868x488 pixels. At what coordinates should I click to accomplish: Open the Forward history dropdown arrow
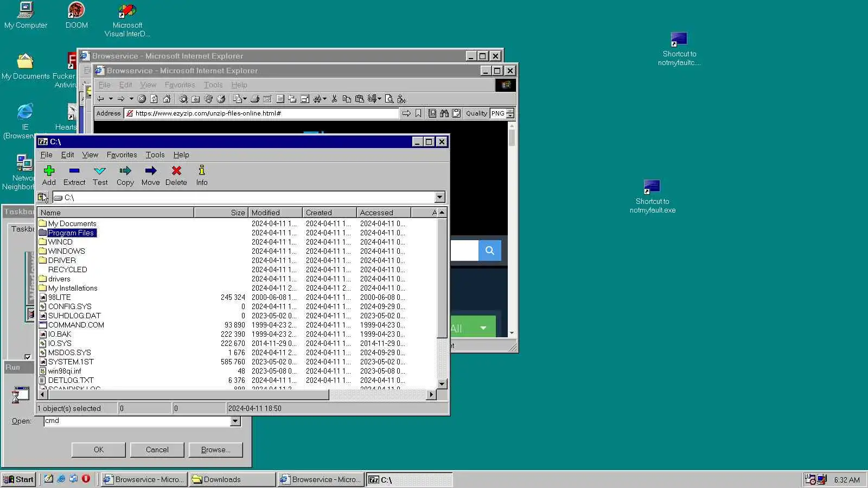point(131,99)
